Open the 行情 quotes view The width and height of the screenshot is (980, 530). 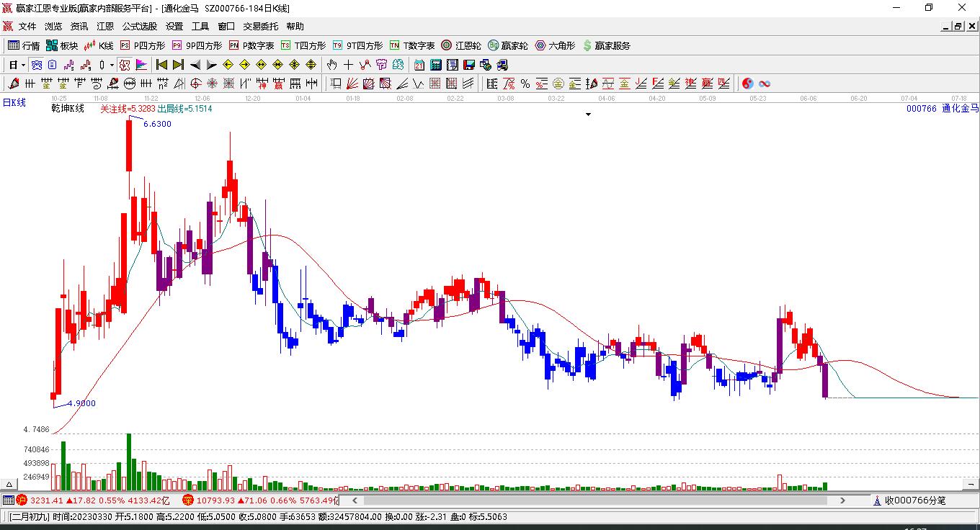(24, 45)
